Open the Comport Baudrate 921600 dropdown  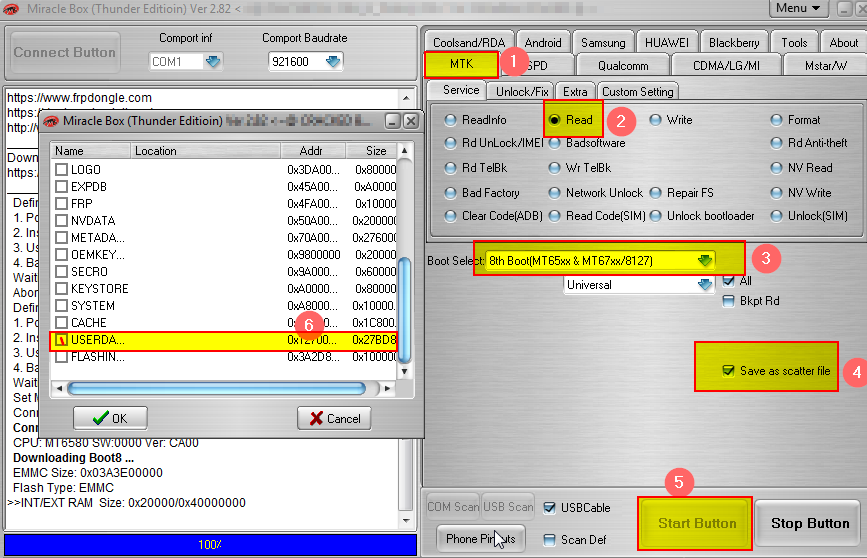tap(332, 61)
